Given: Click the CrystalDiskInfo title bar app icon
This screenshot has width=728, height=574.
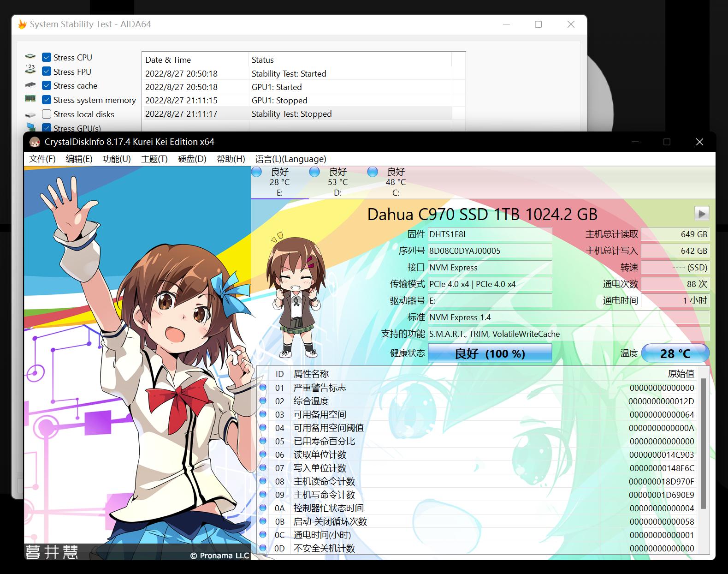Looking at the screenshot, I should 35,142.
